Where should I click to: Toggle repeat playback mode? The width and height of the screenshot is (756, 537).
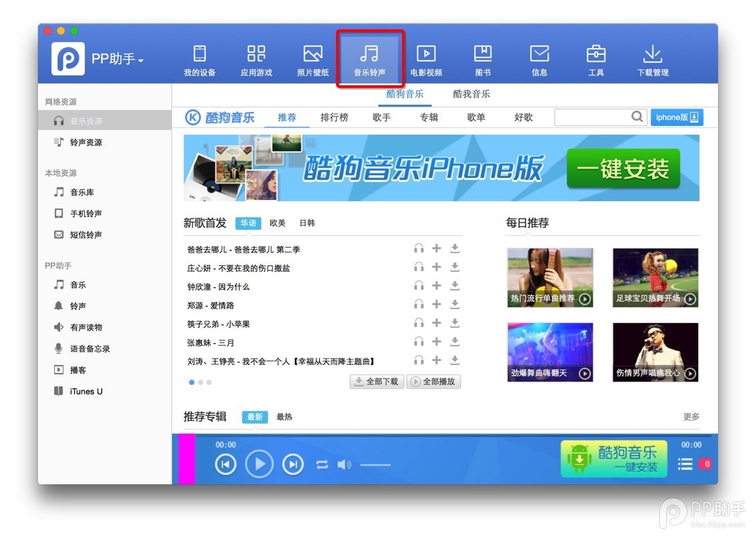click(x=322, y=464)
